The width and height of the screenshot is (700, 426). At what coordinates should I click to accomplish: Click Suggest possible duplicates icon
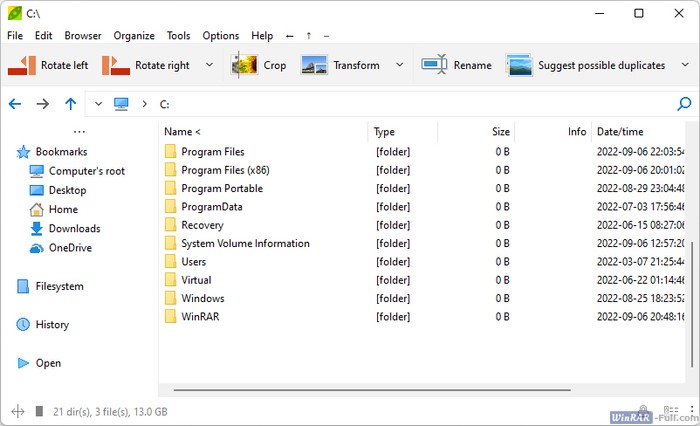(x=519, y=65)
